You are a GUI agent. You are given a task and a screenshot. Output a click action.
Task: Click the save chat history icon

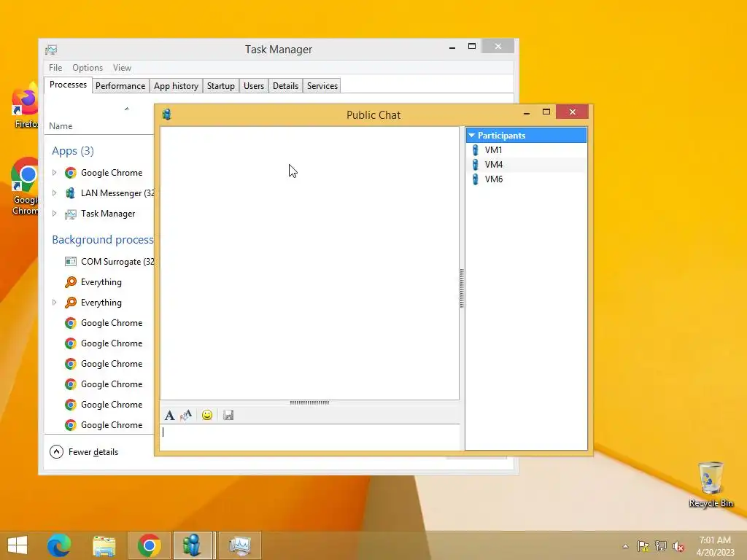tap(228, 415)
